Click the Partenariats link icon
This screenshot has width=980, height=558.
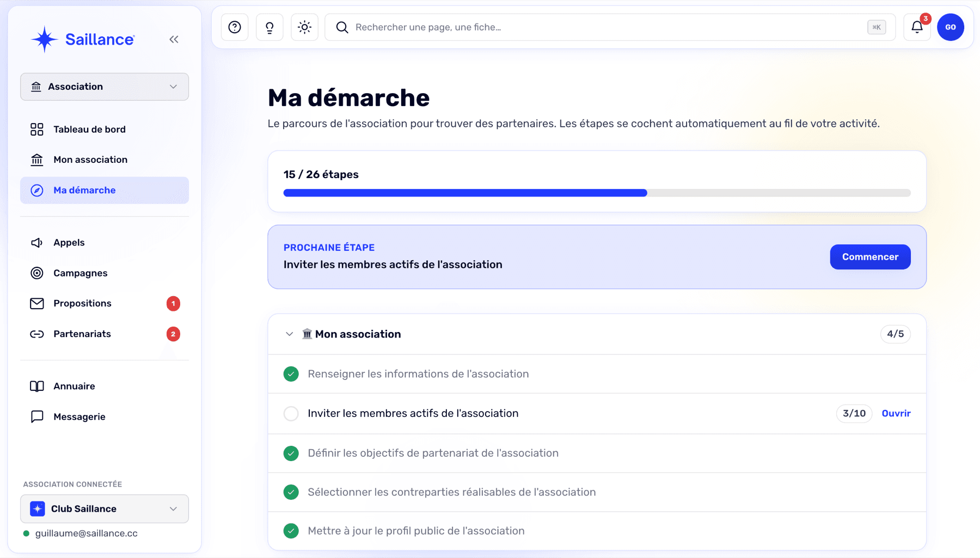tap(37, 334)
